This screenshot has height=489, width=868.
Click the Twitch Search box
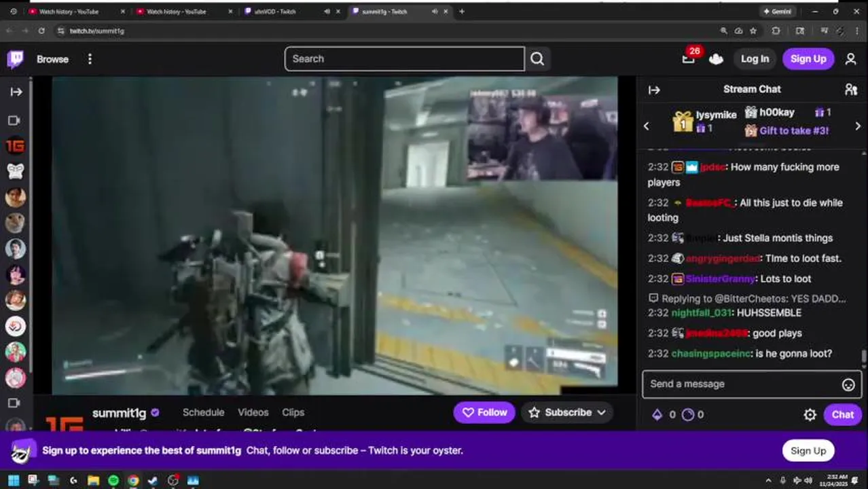(405, 59)
